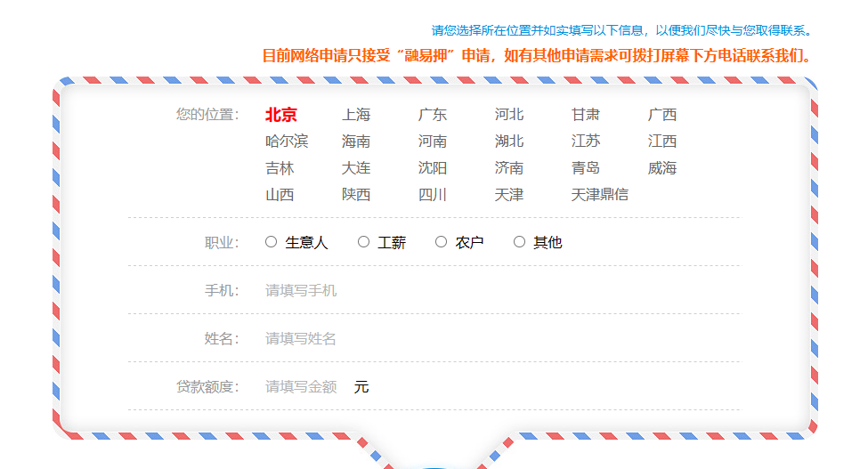Pick 哈尔滨 from the locations
This screenshot has height=469, width=868.
[x=287, y=142]
